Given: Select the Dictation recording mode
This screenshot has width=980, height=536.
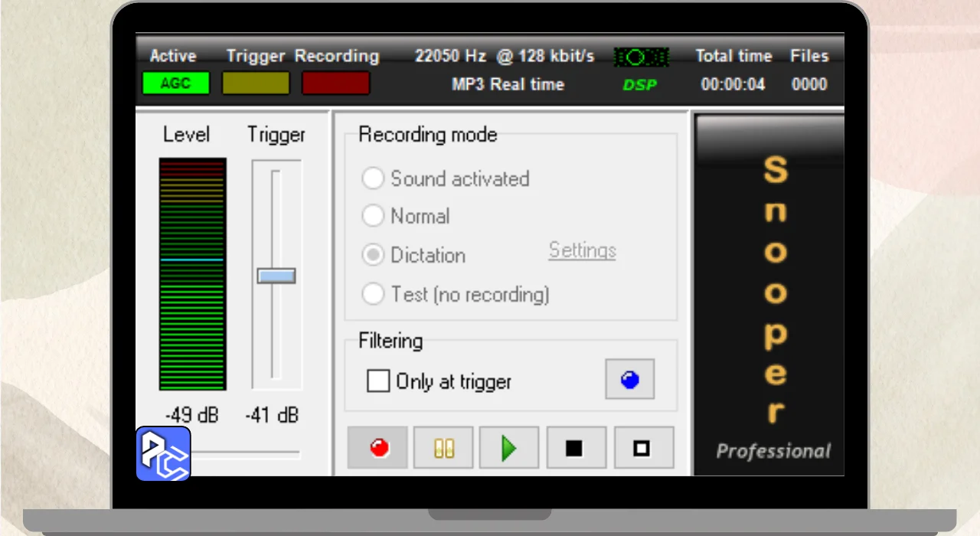Looking at the screenshot, I should pos(413,255).
